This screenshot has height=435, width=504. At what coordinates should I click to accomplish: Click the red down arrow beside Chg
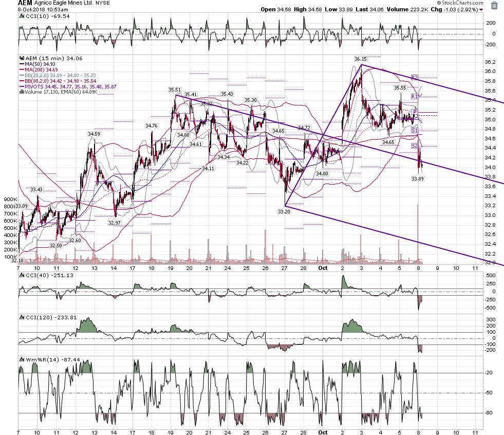481,10
